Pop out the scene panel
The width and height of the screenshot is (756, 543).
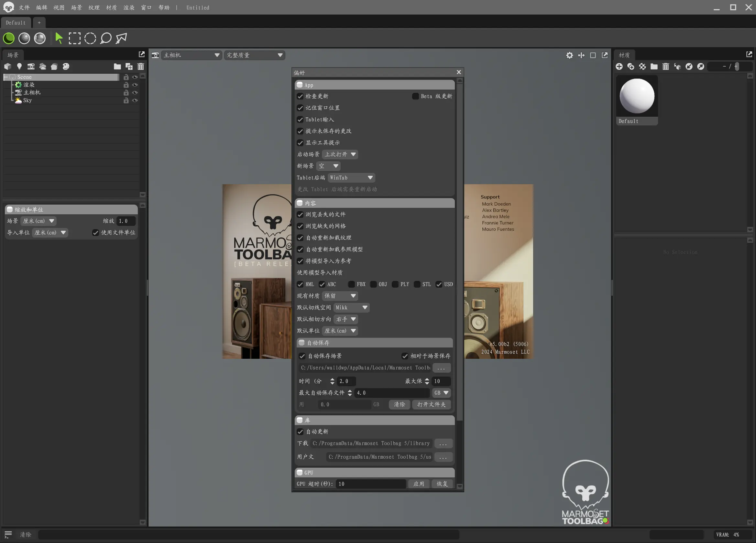pos(142,54)
